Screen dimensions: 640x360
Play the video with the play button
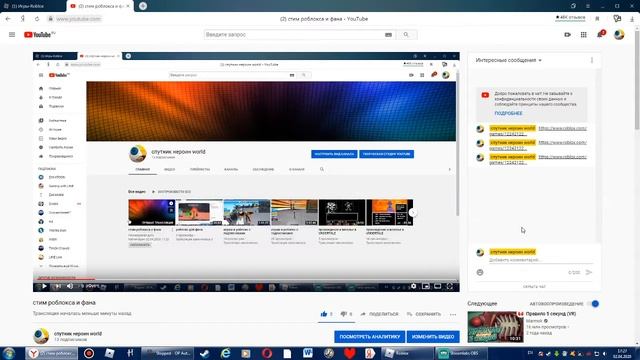pyautogui.click(x=44, y=286)
